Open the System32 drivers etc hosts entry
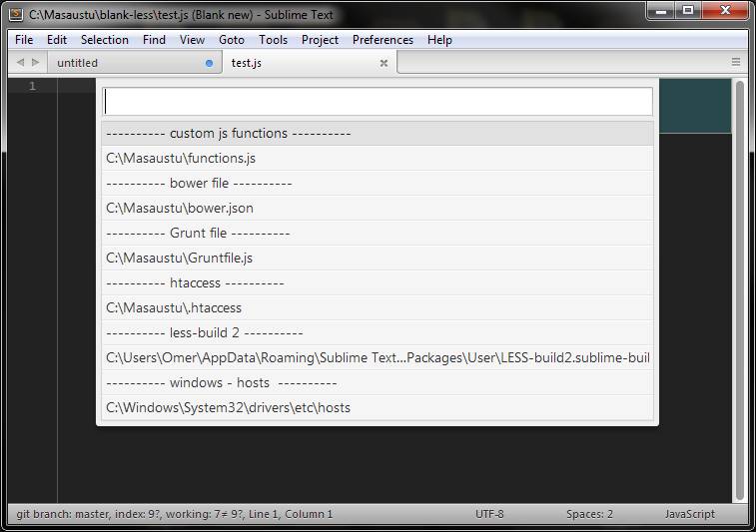The image size is (756, 532). pos(378,407)
